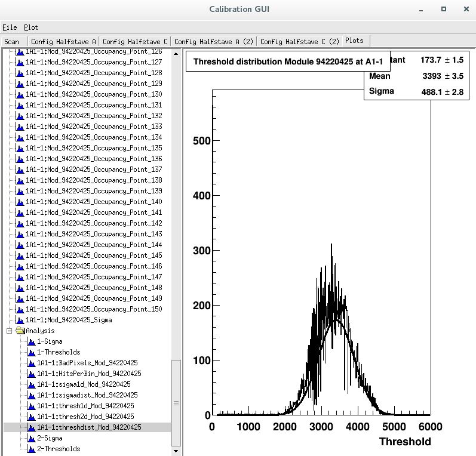476x456 pixels.
Task: Select 1A1-1:Mod_94220425_Occupancy_Point_149 entry
Action: [94, 298]
